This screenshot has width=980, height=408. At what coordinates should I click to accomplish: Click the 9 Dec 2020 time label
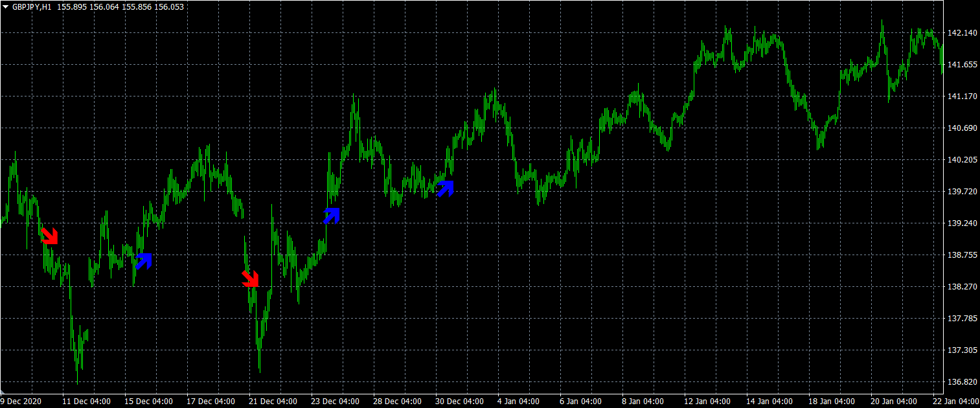click(22, 402)
